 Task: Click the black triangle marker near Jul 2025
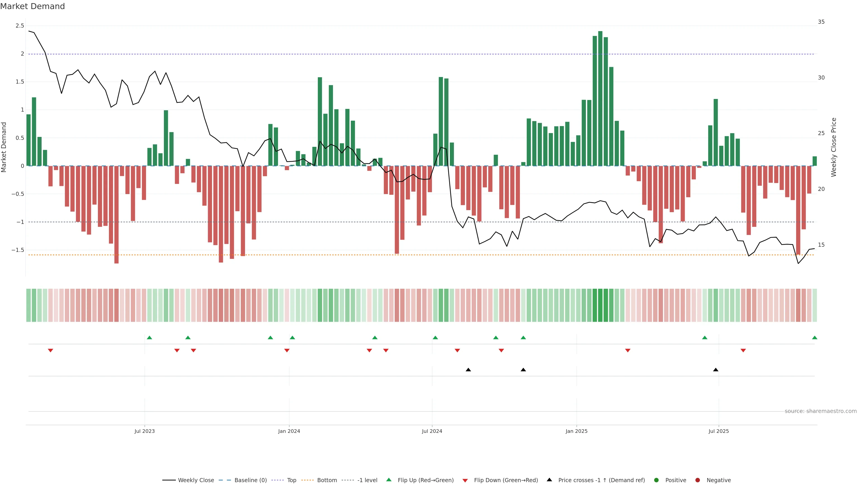tap(716, 370)
